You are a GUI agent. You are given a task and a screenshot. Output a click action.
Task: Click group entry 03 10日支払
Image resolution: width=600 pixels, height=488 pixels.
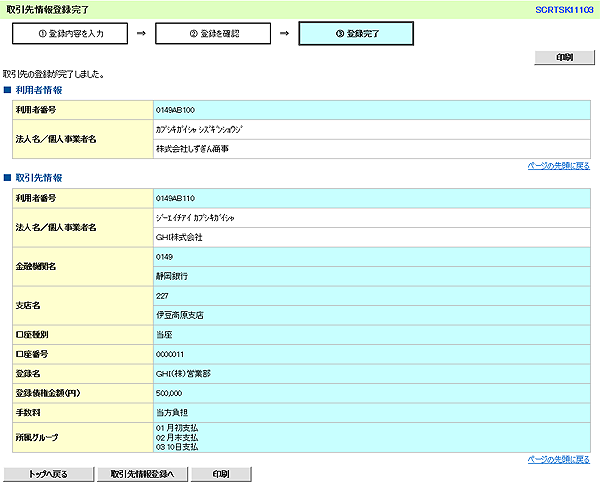pos(177,447)
